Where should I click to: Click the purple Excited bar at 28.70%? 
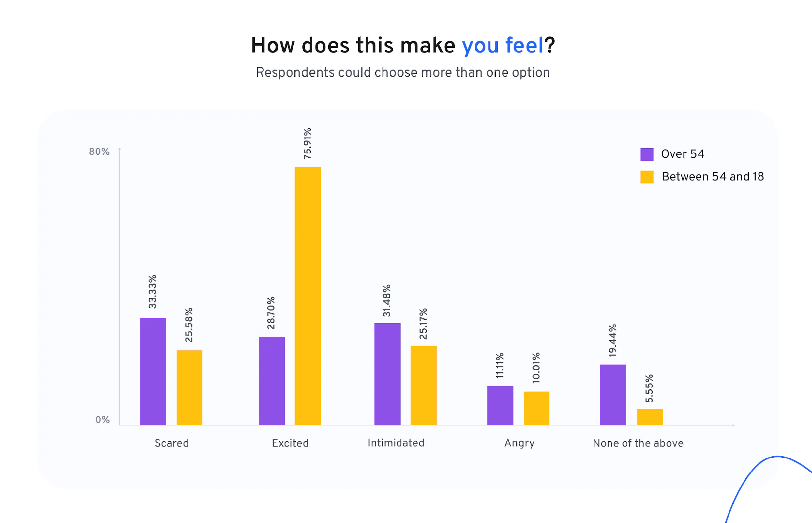tap(272, 381)
